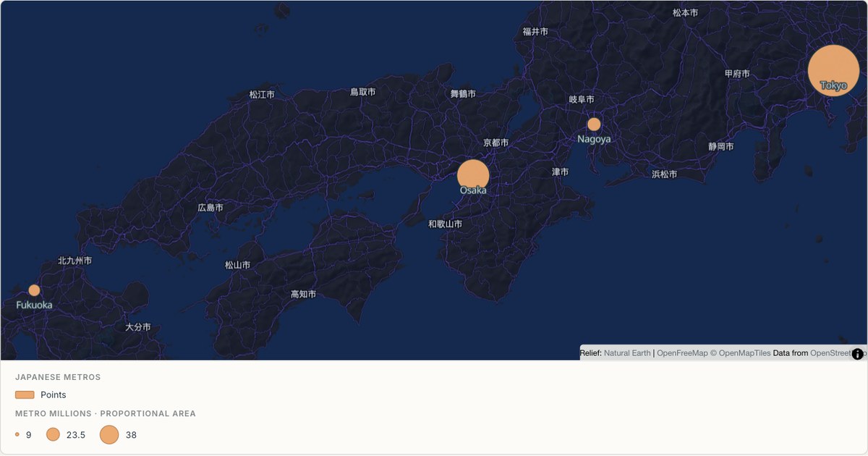Click the Osaka map label

(x=473, y=190)
